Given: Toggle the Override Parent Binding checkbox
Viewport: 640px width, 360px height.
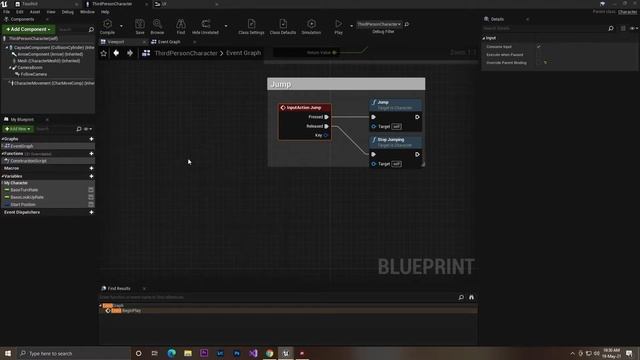Looking at the screenshot, I should tap(539, 63).
